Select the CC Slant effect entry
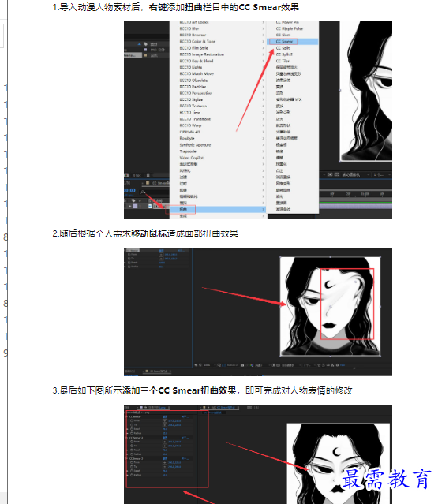The width and height of the screenshot is (438, 504). (283, 35)
